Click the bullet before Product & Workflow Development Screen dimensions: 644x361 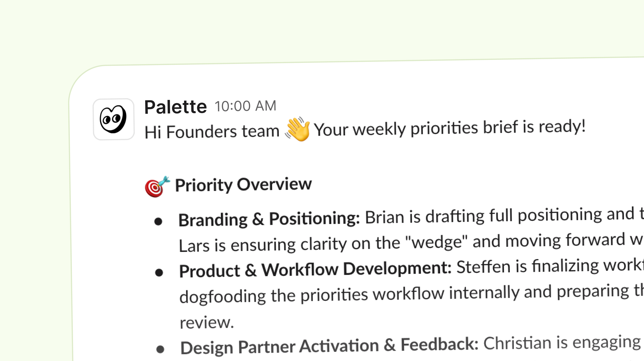[159, 273]
